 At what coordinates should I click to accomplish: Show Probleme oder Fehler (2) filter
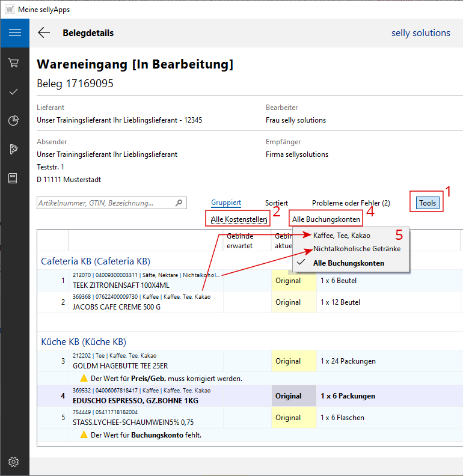(x=351, y=203)
